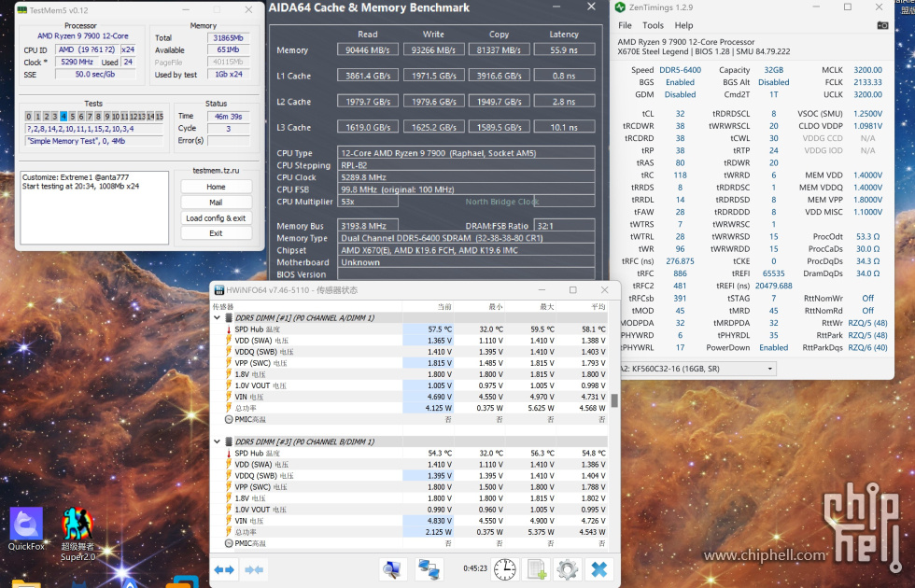The height and width of the screenshot is (588, 915).
Task: Click the TestMem5 title bar icon
Action: click(22, 10)
